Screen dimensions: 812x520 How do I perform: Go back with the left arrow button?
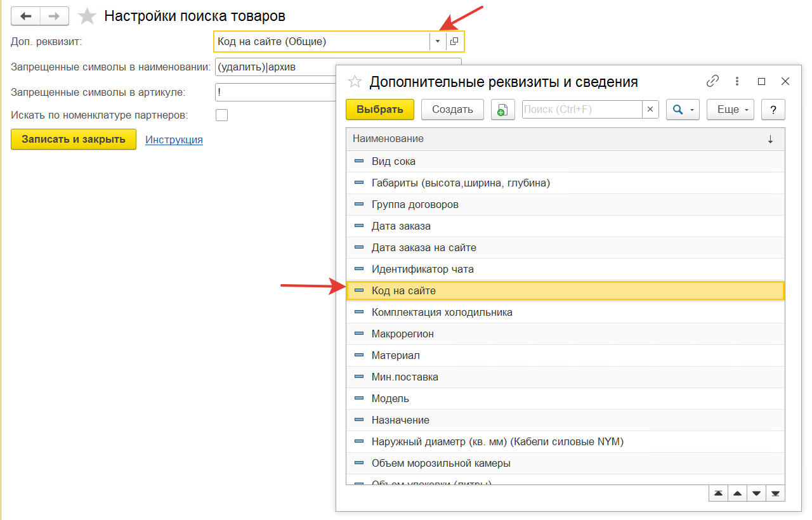click(x=26, y=16)
